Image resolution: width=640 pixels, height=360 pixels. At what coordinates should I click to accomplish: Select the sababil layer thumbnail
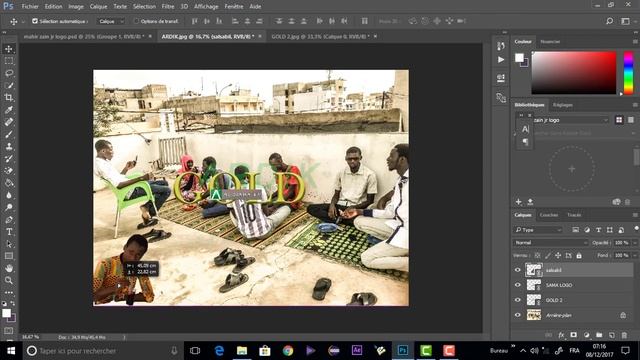click(533, 270)
